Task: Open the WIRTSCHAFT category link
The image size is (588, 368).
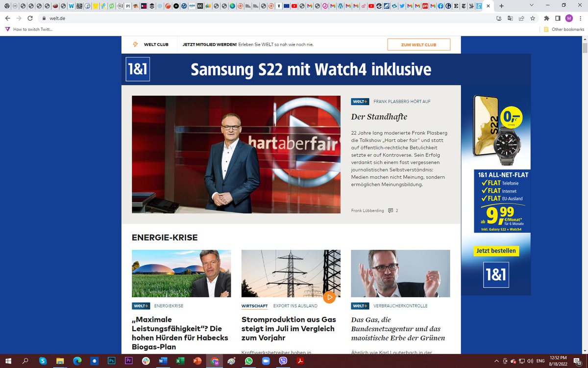Action: coord(255,306)
